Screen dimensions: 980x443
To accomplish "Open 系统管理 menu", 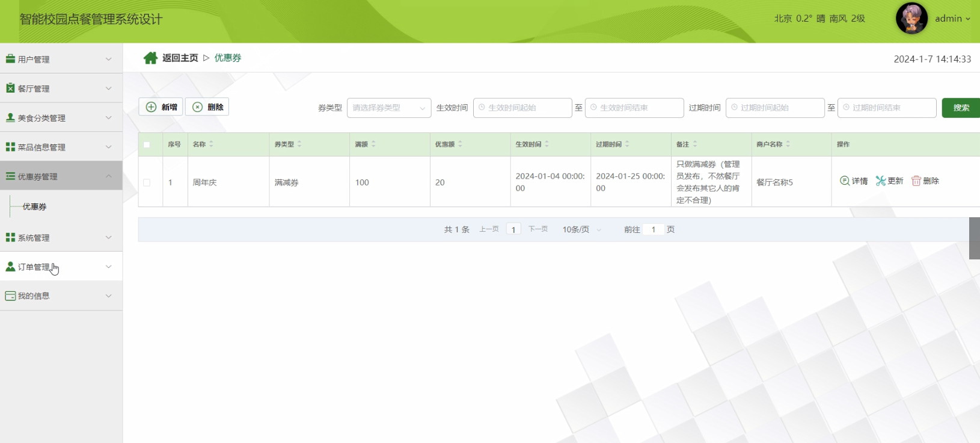I will (61, 237).
